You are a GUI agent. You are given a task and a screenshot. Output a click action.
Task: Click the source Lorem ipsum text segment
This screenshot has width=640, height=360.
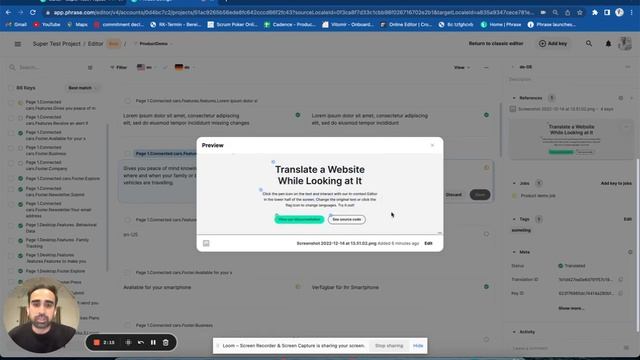pos(186,119)
